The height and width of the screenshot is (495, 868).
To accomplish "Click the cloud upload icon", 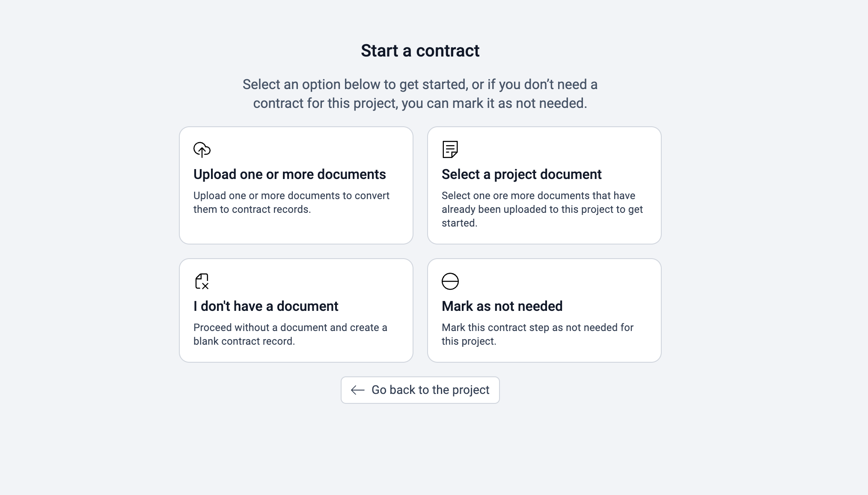I will [202, 149].
